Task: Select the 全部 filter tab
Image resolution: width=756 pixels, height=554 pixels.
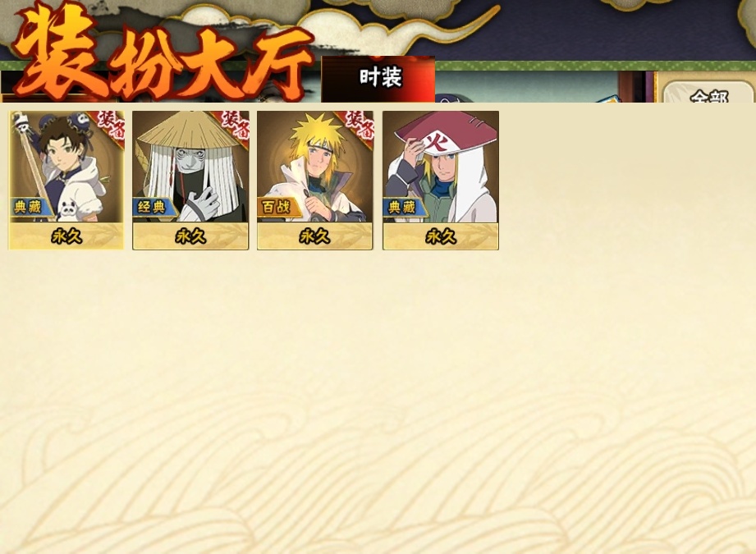Action: click(708, 93)
